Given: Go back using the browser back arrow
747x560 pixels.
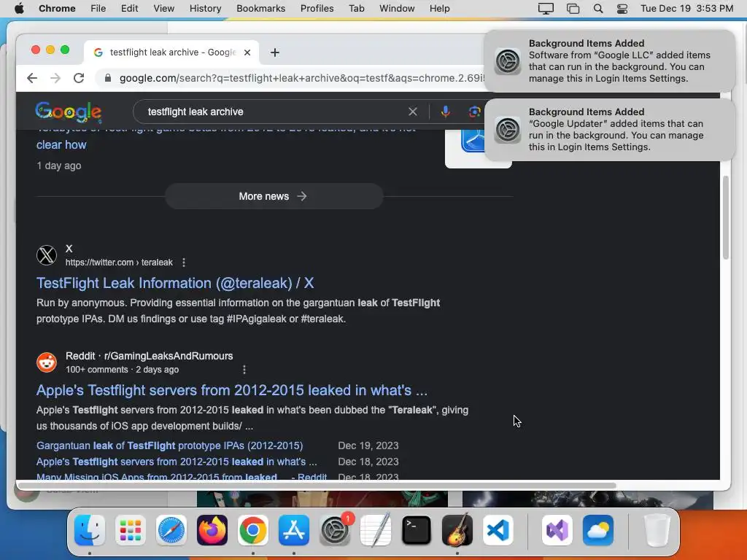Looking at the screenshot, I should (32, 78).
